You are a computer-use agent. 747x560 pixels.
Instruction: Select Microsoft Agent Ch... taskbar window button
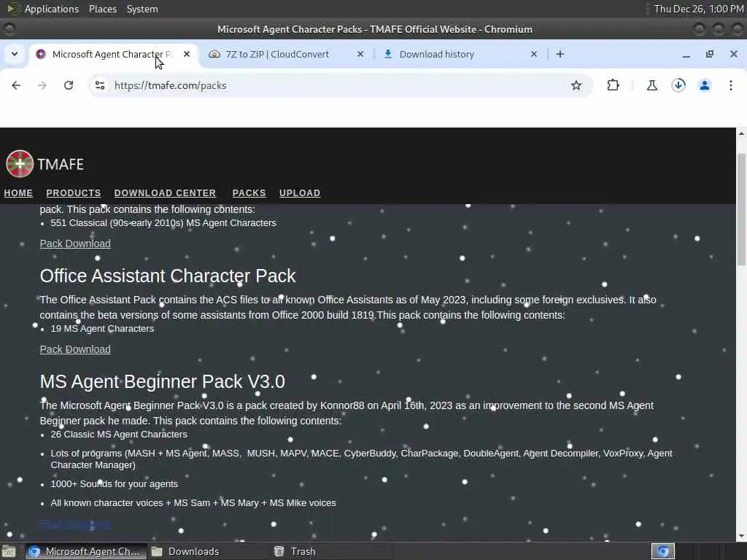[x=86, y=551]
